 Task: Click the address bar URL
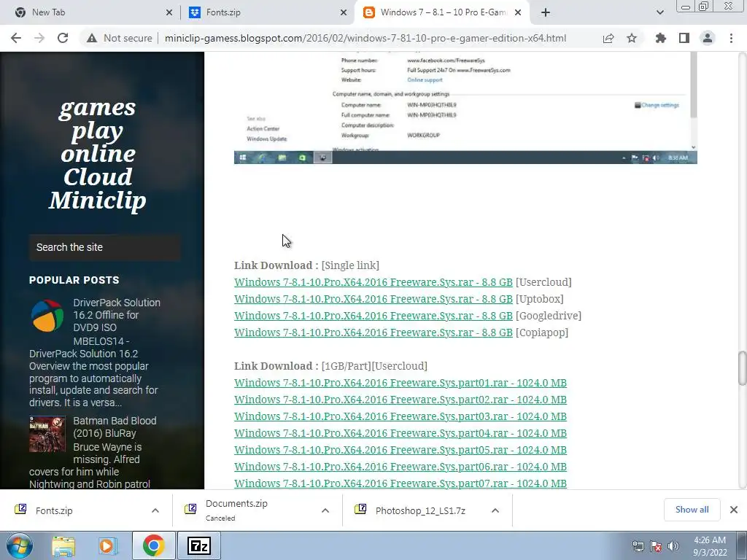click(x=365, y=38)
